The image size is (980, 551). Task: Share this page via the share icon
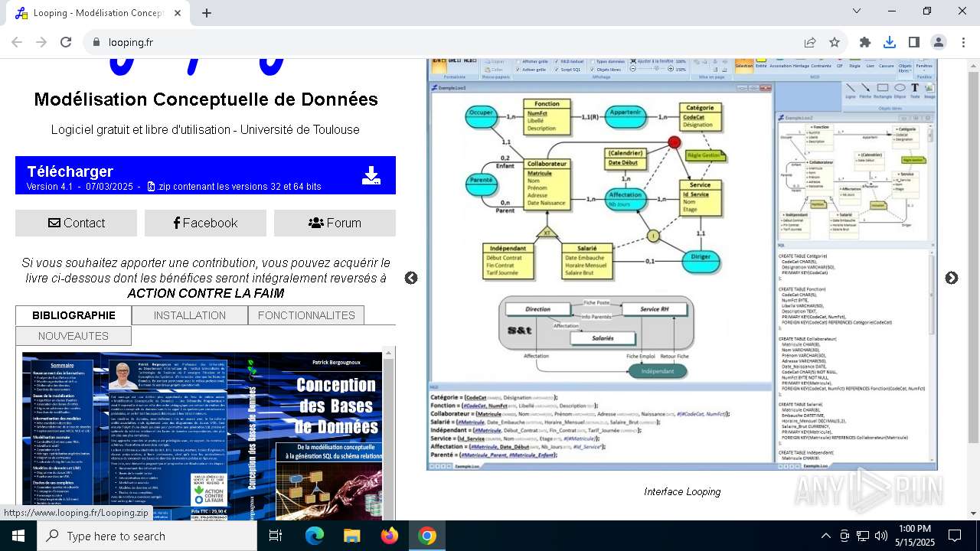[x=810, y=43]
